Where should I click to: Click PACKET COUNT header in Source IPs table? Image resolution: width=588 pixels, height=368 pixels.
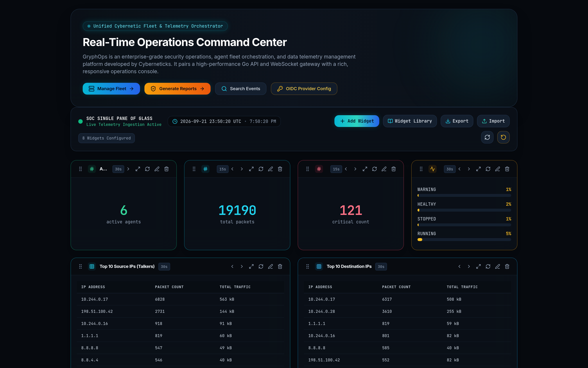pyautogui.click(x=169, y=287)
